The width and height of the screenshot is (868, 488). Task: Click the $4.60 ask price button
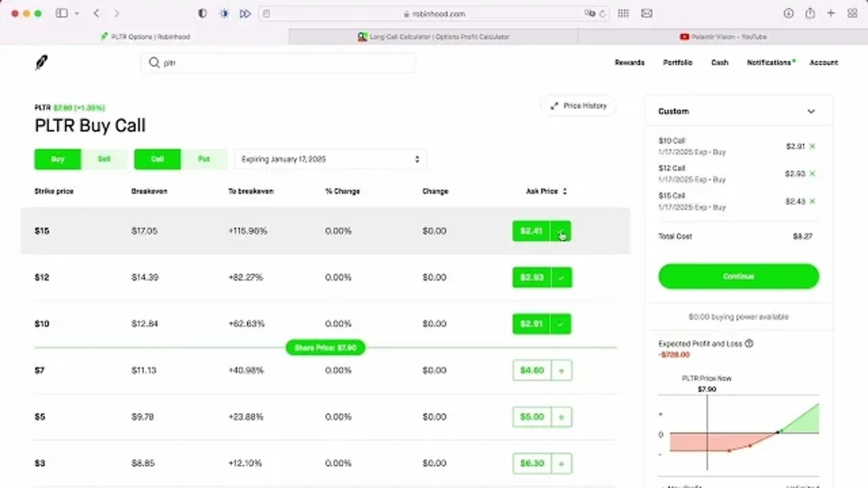pos(532,371)
